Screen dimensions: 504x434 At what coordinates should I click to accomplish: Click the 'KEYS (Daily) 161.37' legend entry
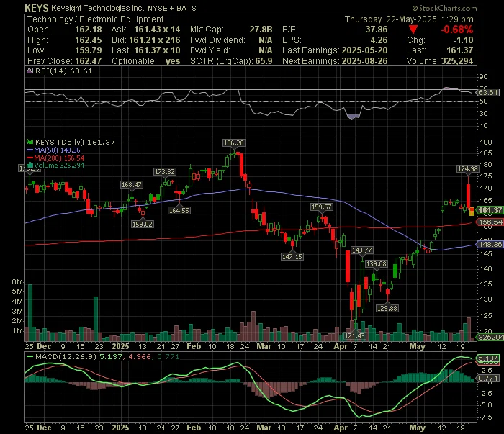(75, 142)
